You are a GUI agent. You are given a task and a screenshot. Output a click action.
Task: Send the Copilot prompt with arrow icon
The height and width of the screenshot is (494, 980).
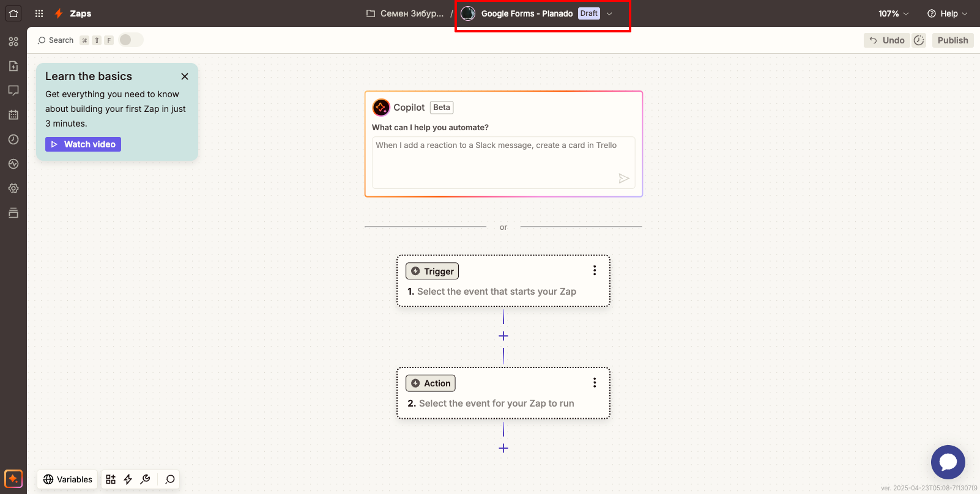point(624,179)
